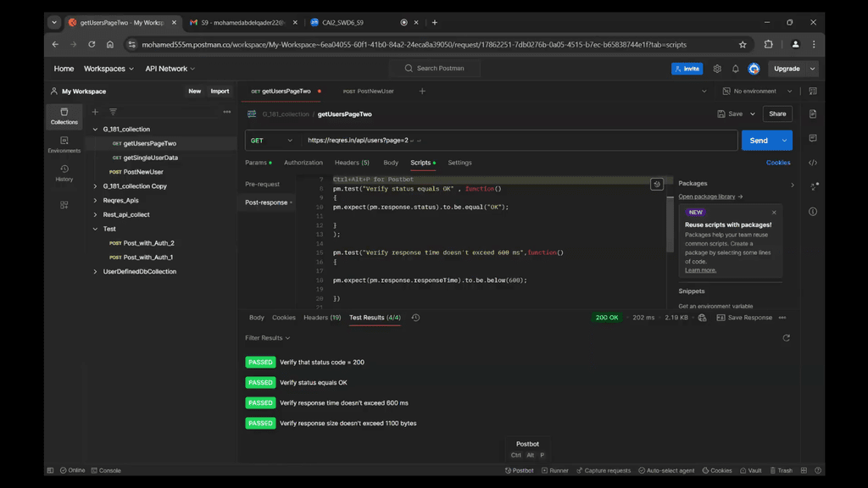The image size is (868, 488).
Task: Open the documentation icon in right sidebar
Action: click(813, 114)
